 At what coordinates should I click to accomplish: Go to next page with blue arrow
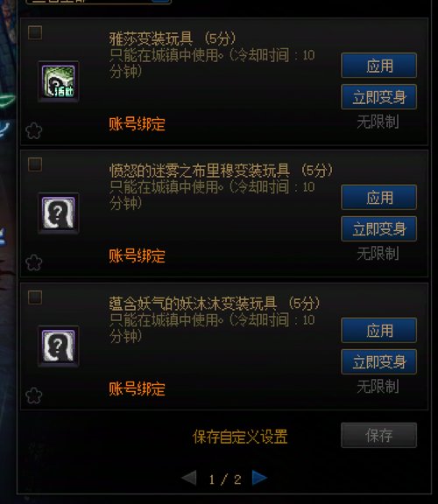pyautogui.click(x=259, y=478)
